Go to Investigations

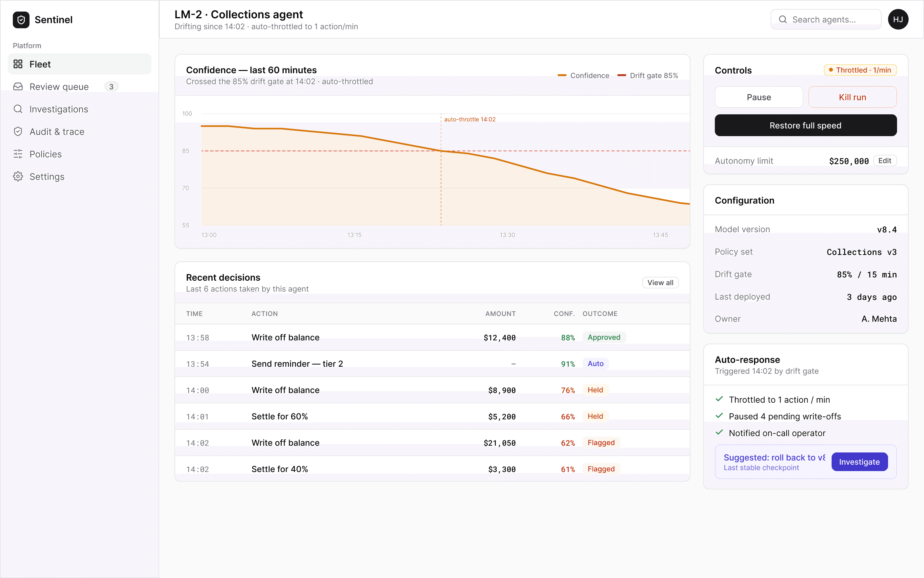click(x=80, y=109)
